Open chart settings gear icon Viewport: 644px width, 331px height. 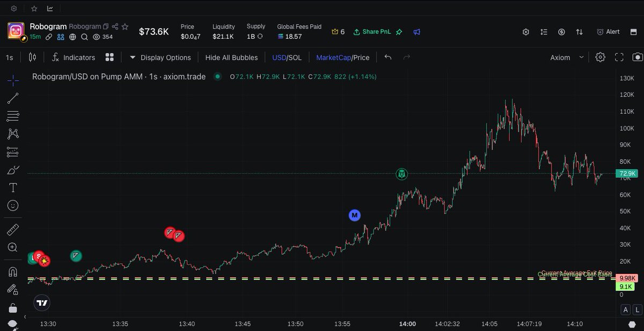(x=601, y=57)
